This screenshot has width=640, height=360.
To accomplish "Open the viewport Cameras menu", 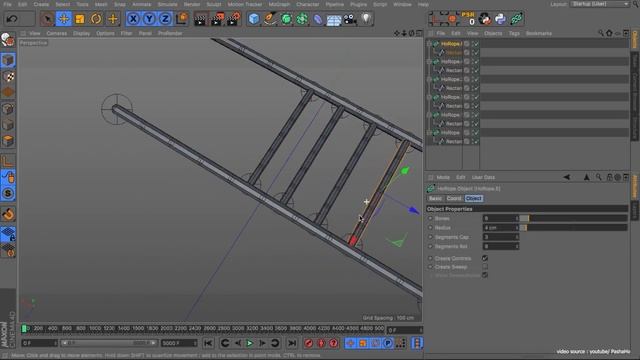I will pos(56,33).
